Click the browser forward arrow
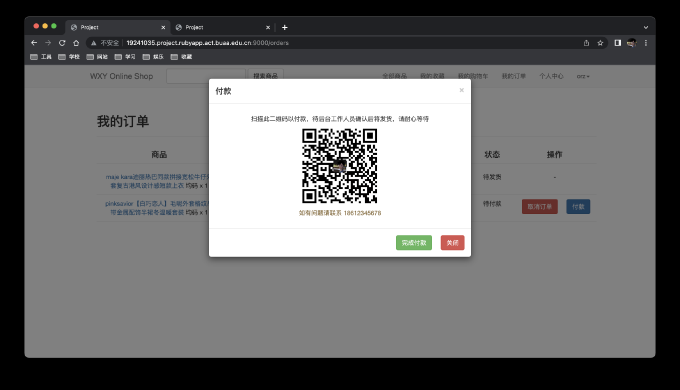Viewport: 680px width, 390px height. [48, 43]
